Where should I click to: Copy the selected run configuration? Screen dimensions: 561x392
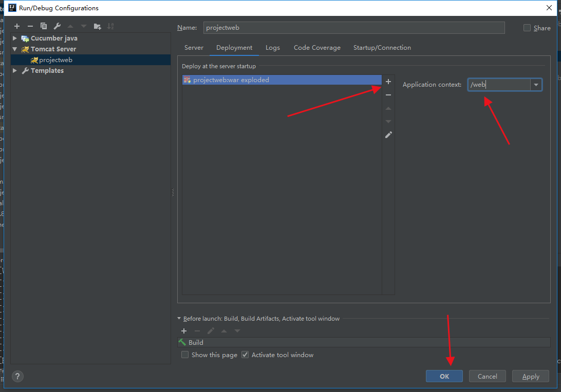(44, 26)
